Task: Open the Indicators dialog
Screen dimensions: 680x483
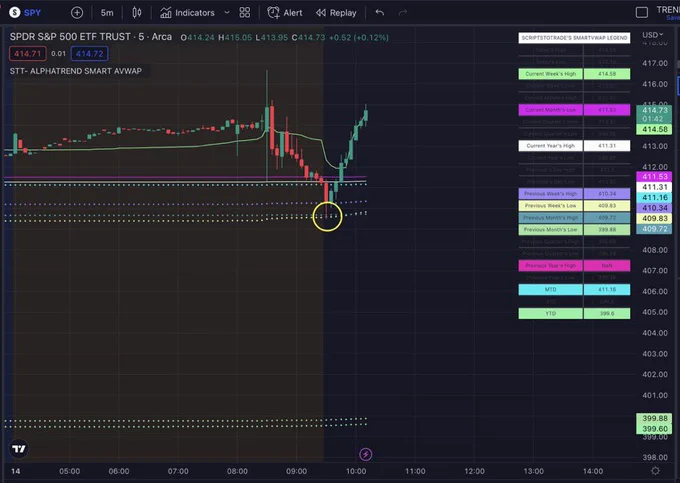Action: pos(187,13)
